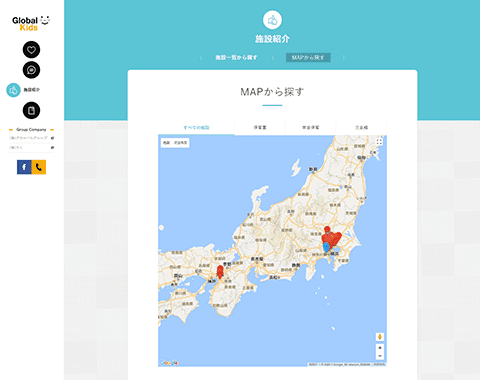480x380 pixels.
Task: Zoom out the map with minus button
Action: [380, 356]
